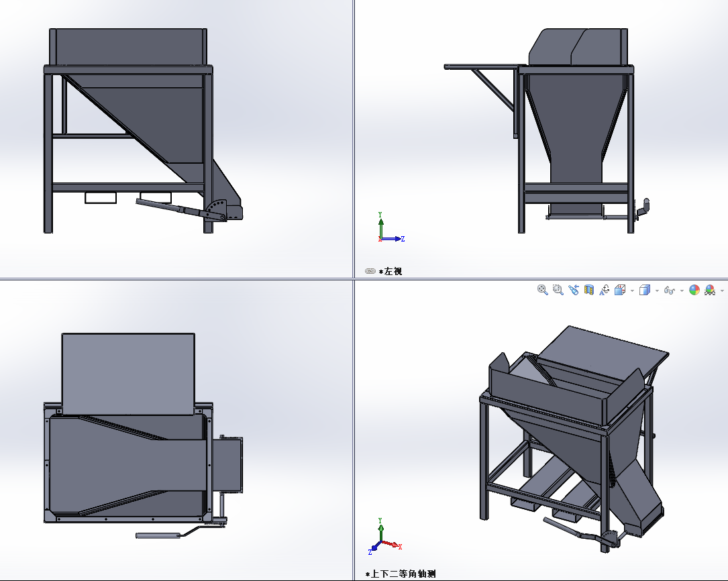Image resolution: width=728 pixels, height=581 pixels.
Task: Open Dynamic Annotation Views tool
Action: pyautogui.click(x=604, y=290)
